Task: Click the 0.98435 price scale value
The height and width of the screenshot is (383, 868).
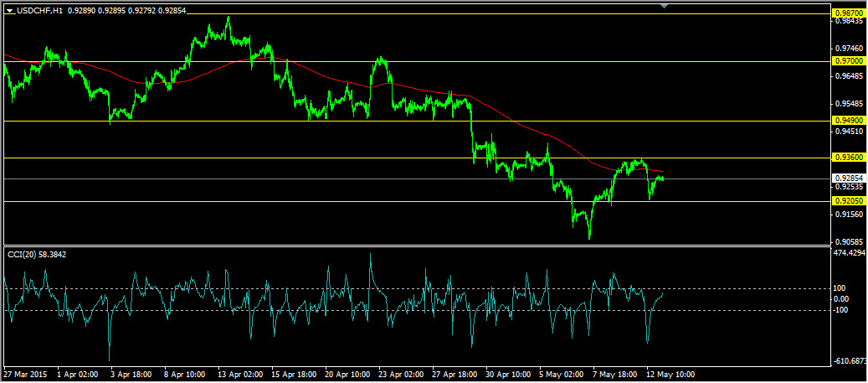Action: point(850,21)
